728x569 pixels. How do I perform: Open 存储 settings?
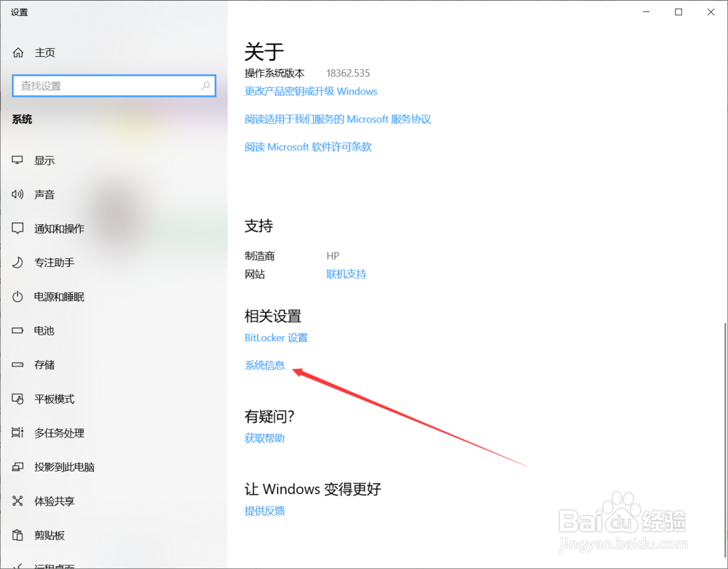click(44, 365)
